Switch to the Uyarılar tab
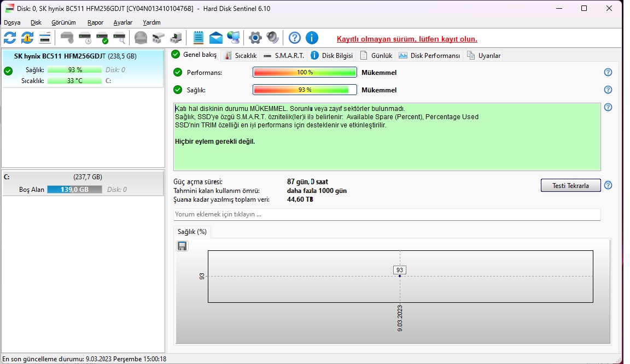Viewport: 630px width, 364px height. (x=484, y=55)
